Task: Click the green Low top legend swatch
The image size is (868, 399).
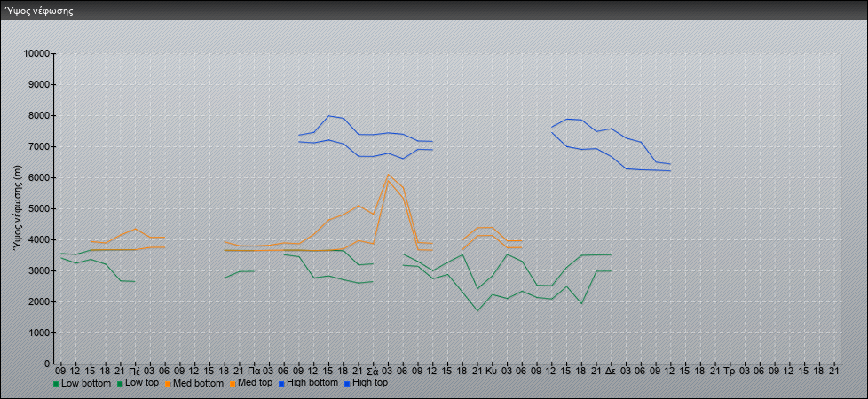Action: [x=120, y=384]
